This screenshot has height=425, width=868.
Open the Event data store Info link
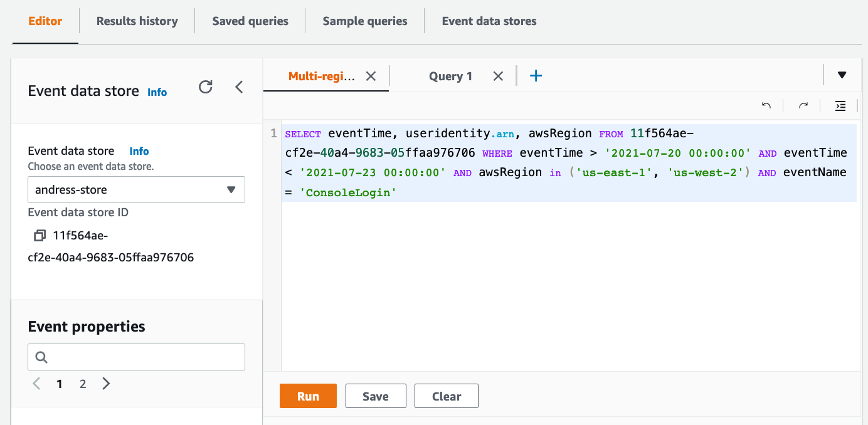(139, 150)
